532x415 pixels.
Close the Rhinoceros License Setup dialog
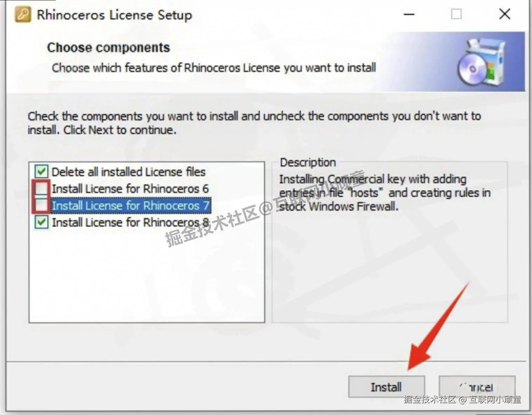click(x=504, y=14)
